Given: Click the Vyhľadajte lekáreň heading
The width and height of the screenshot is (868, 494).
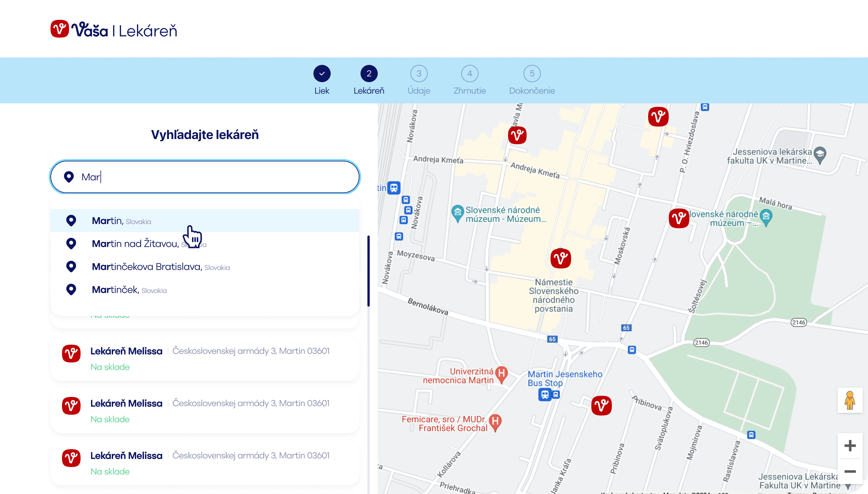Looking at the screenshot, I should click(x=205, y=135).
